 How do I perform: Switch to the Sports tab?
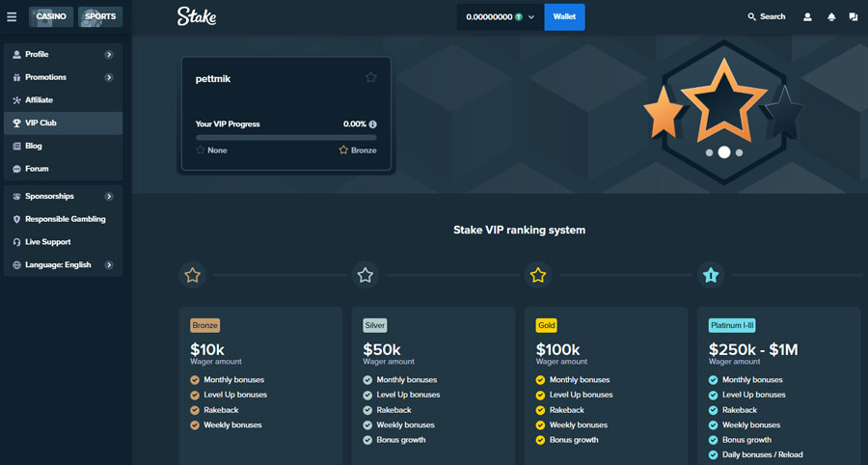coord(99,16)
